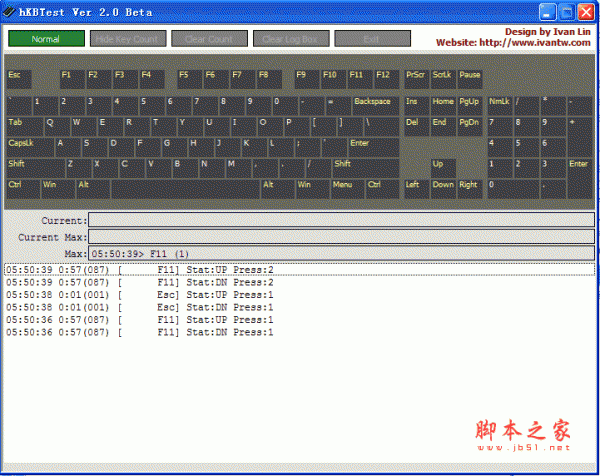Click the hKBTest title bar app icon
The height and width of the screenshot is (476, 600).
[9, 12]
